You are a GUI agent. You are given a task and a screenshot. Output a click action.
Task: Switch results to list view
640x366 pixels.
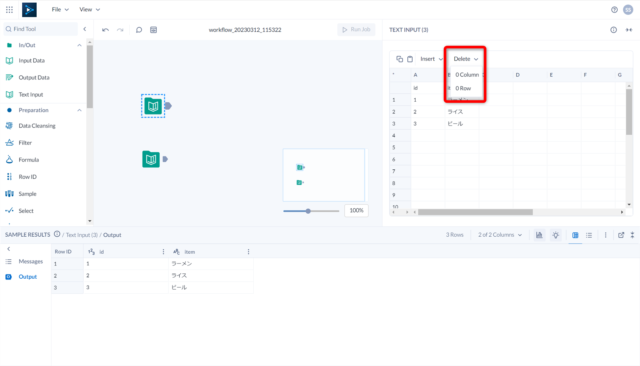pyautogui.click(x=589, y=235)
